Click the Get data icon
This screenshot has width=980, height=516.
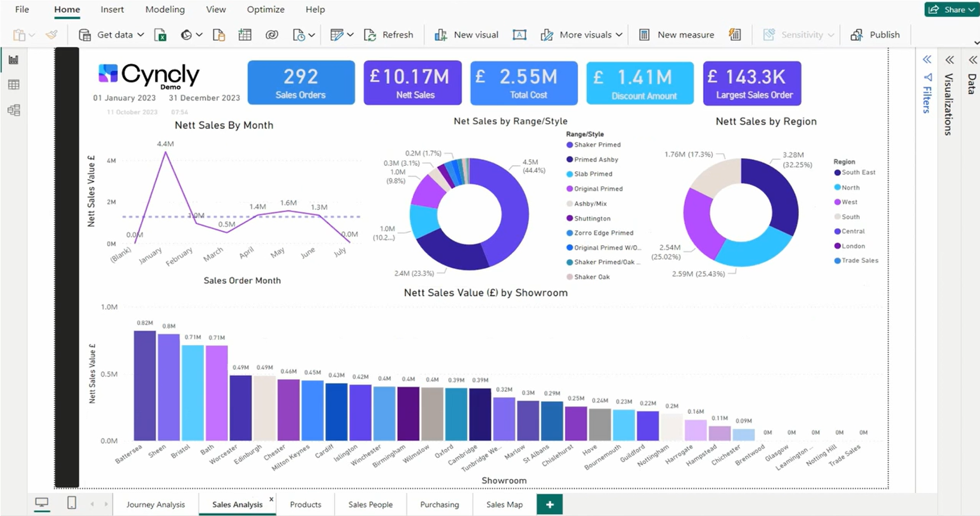click(85, 35)
